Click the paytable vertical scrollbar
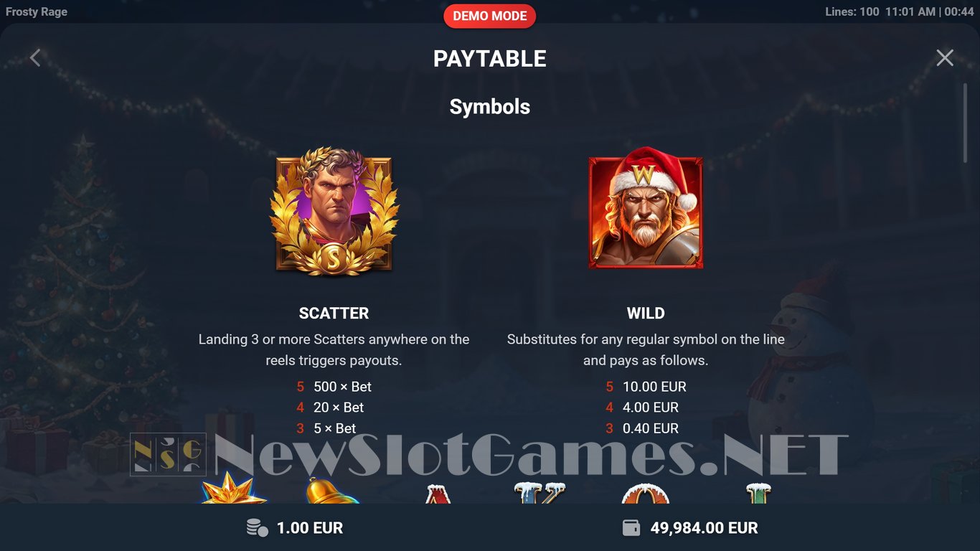The width and height of the screenshot is (980, 551). [965, 123]
